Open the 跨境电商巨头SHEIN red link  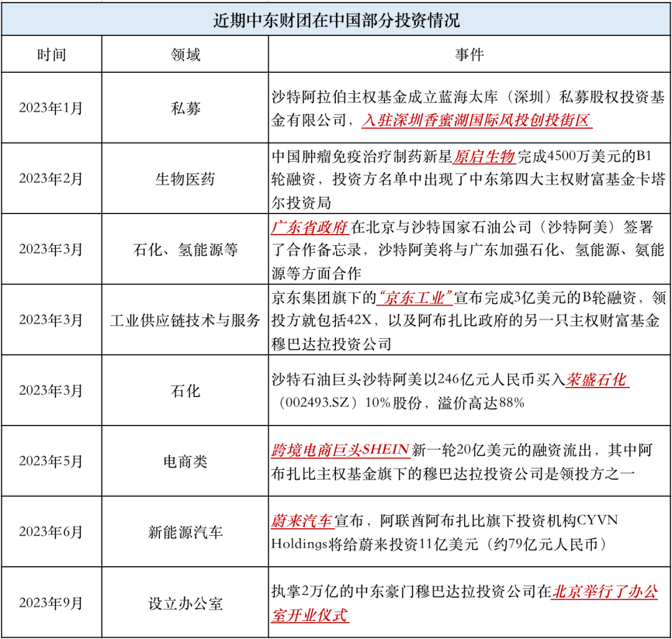point(341,450)
